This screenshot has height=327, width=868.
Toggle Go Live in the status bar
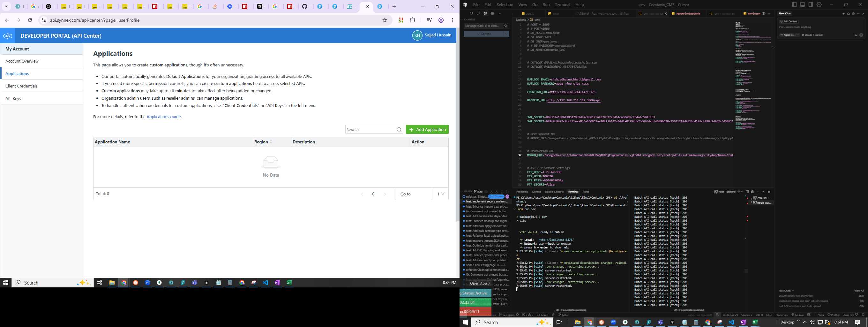[x=797, y=315]
